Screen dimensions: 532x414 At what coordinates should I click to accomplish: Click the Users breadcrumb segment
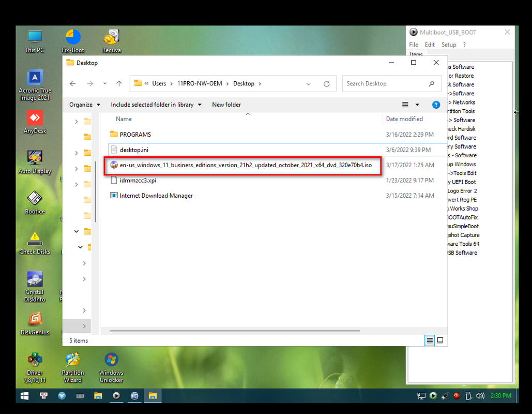159,83
